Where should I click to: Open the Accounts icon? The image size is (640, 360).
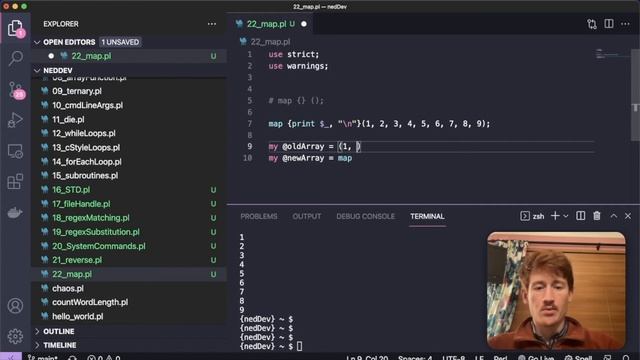pos(15,306)
